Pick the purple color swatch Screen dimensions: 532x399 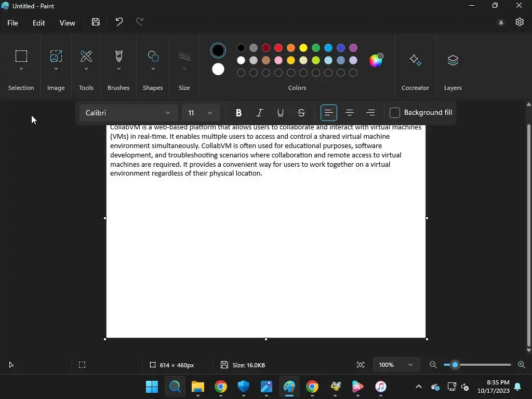point(353,48)
